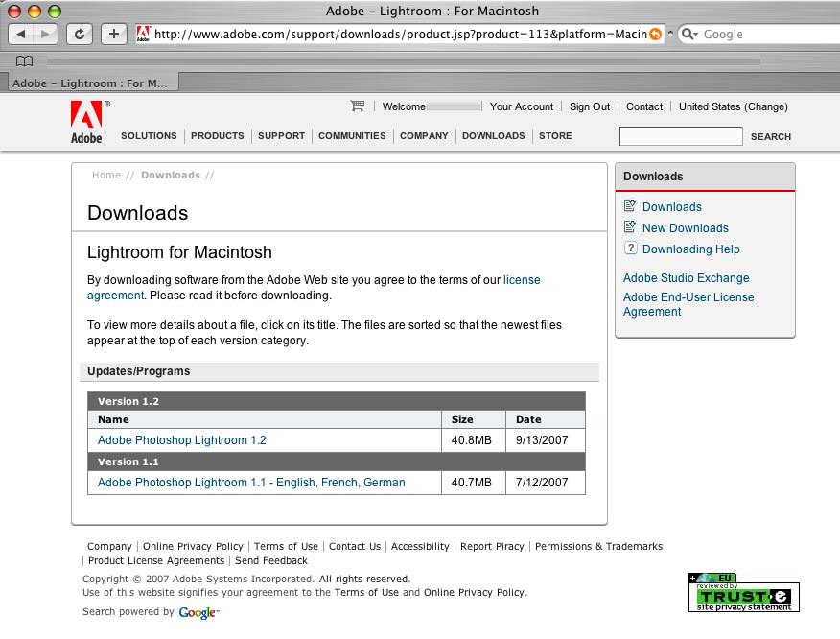Click the icon beside Downloads sidebar link

pos(630,206)
